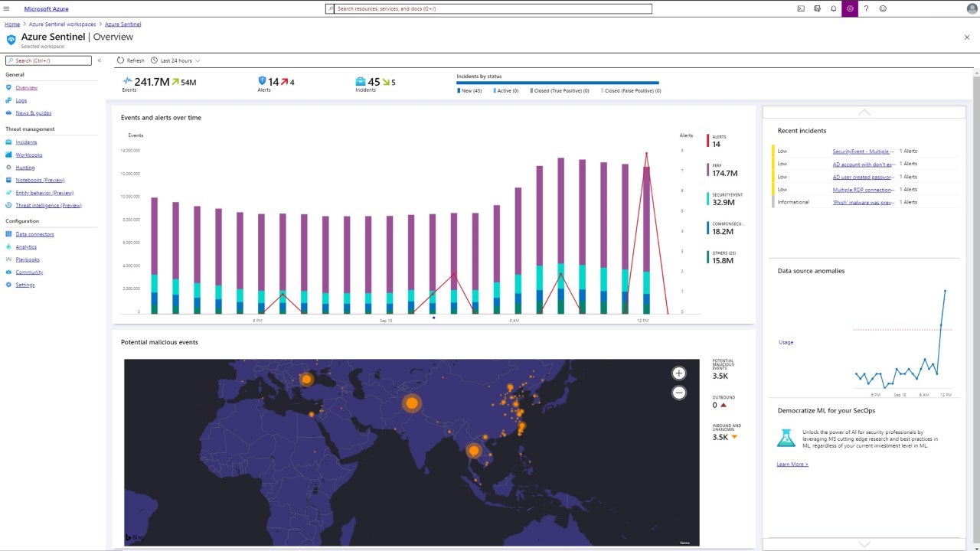Click the 'New (45)' incident status label

469,91
